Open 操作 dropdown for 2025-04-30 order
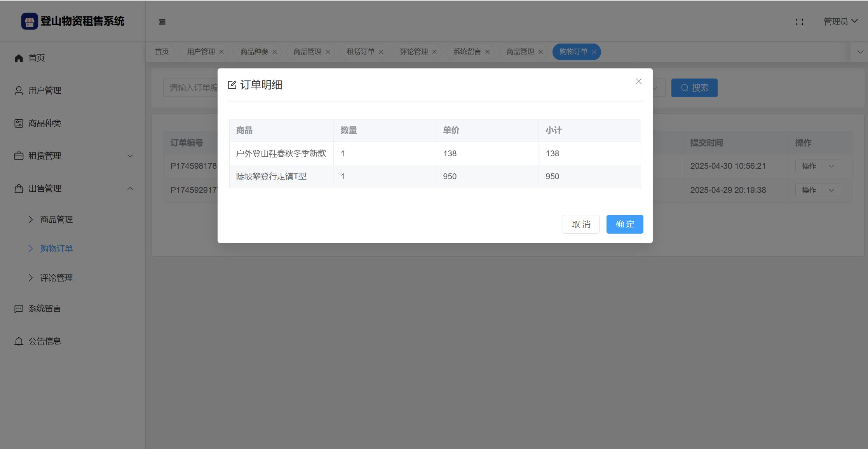This screenshot has width=868, height=449. pos(831,166)
